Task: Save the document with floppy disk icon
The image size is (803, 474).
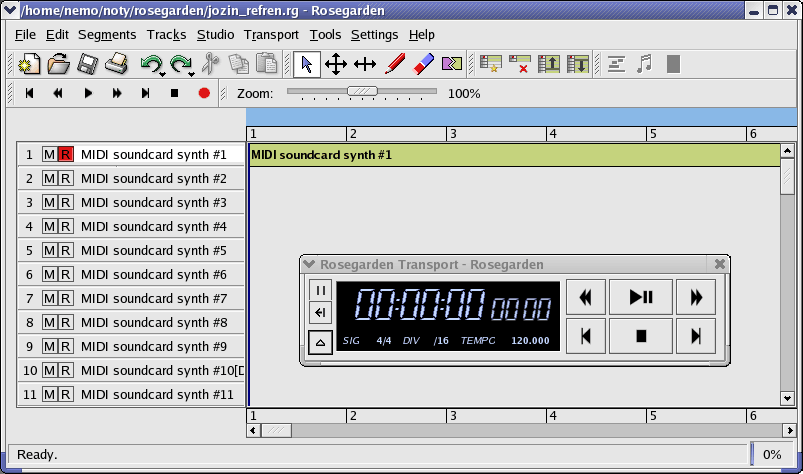Action: pyautogui.click(x=88, y=64)
